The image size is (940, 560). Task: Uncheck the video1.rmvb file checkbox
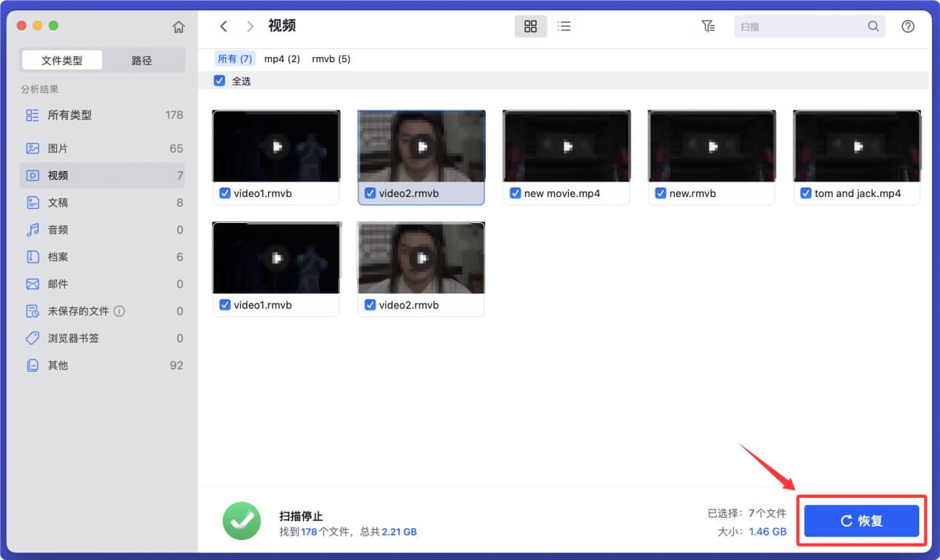(x=224, y=193)
